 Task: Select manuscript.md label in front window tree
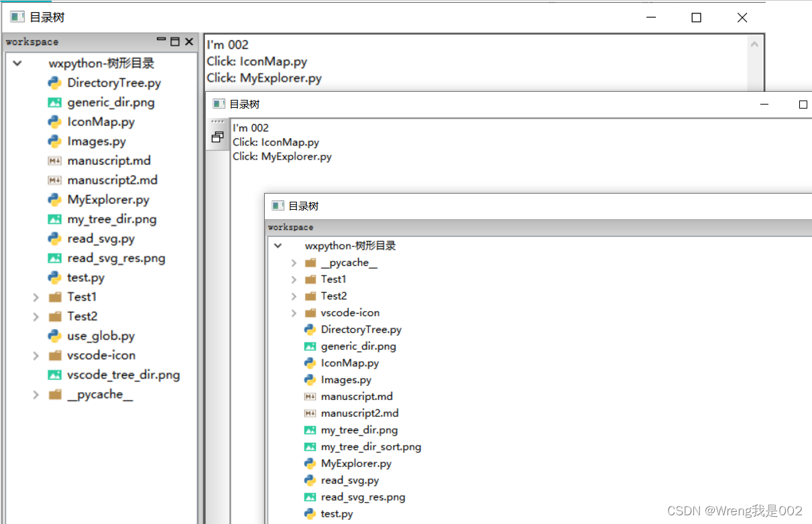coord(357,397)
